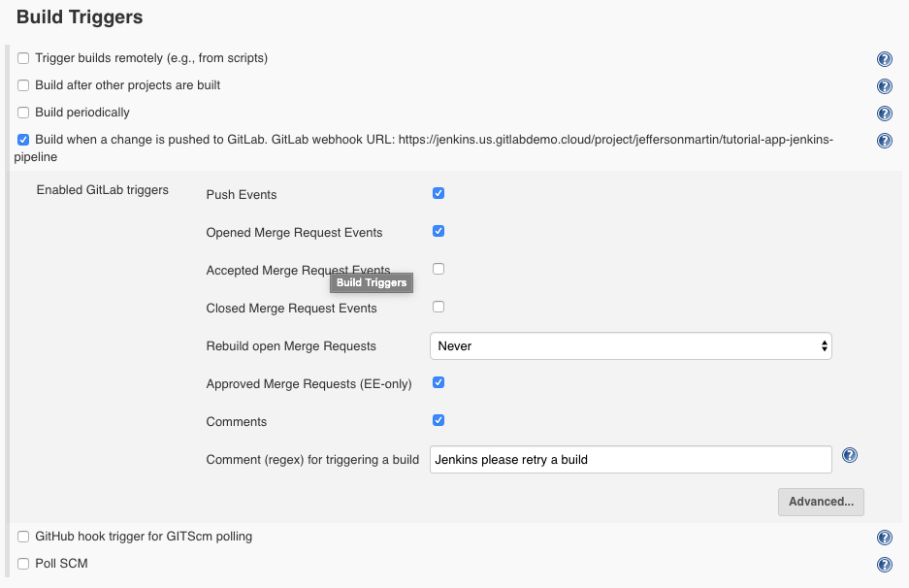Enable "Trigger builds remotely (e.g., from scripts)"
Image resolution: width=909 pixels, height=588 pixels.
(x=23, y=58)
